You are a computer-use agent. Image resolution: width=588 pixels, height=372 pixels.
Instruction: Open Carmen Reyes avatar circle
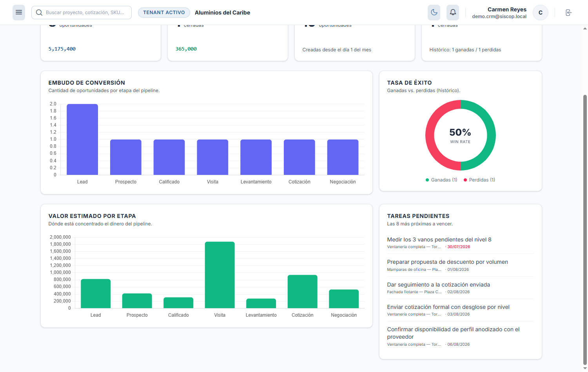[x=541, y=13]
